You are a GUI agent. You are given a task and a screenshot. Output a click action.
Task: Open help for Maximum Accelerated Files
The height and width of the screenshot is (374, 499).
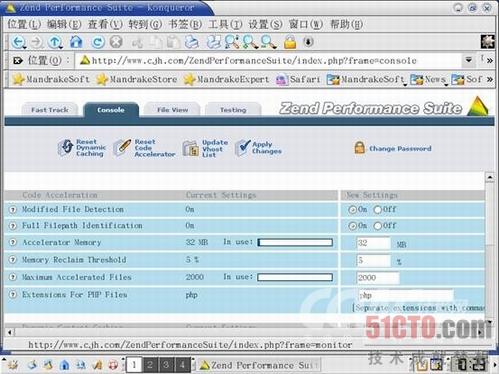(13, 277)
